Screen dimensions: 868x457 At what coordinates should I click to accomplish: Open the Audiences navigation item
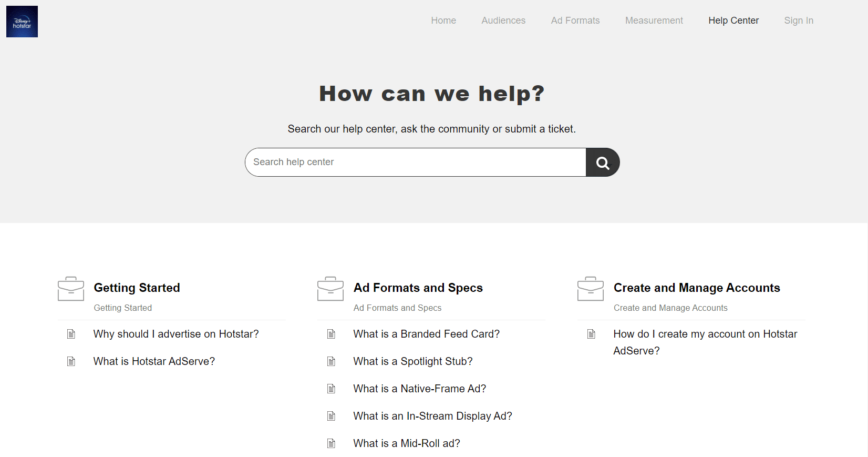(x=503, y=21)
